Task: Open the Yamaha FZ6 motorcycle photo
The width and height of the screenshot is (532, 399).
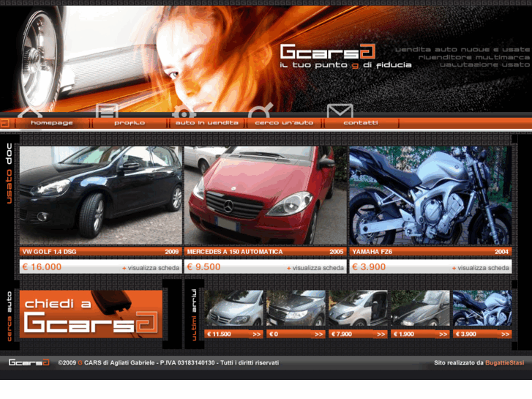Action: click(x=430, y=195)
